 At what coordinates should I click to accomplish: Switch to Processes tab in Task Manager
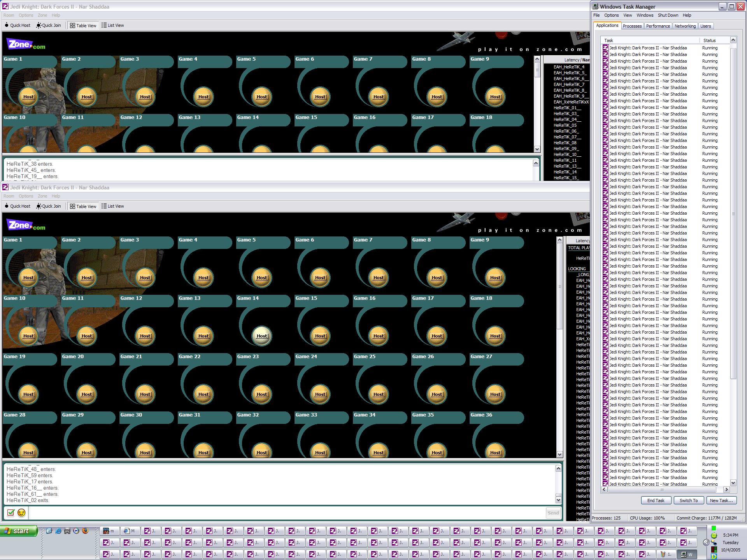632,26
